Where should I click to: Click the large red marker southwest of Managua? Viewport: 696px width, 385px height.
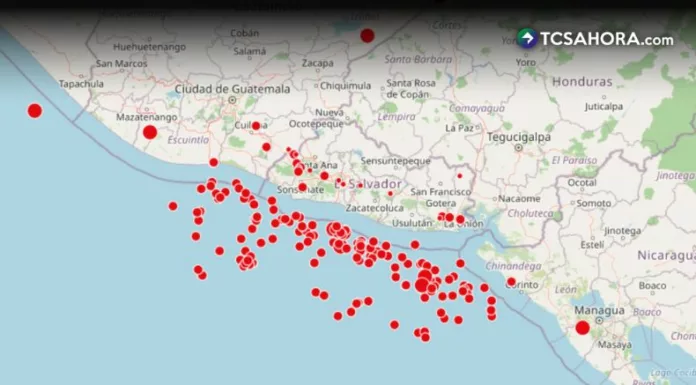click(582, 328)
